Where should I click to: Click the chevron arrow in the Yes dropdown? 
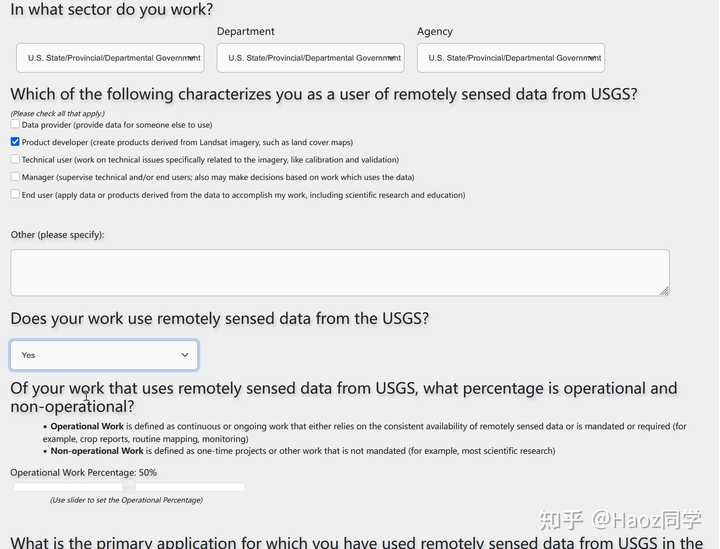point(185,355)
